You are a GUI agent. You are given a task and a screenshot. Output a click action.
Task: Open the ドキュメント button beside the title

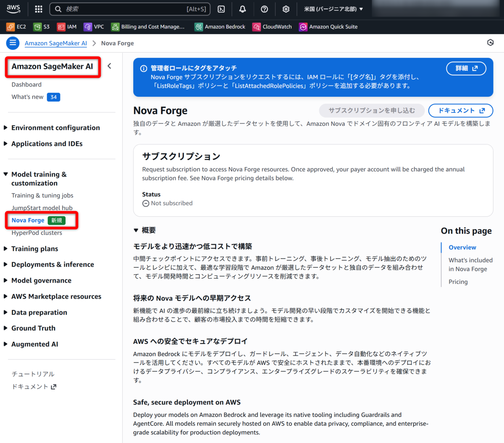461,110
